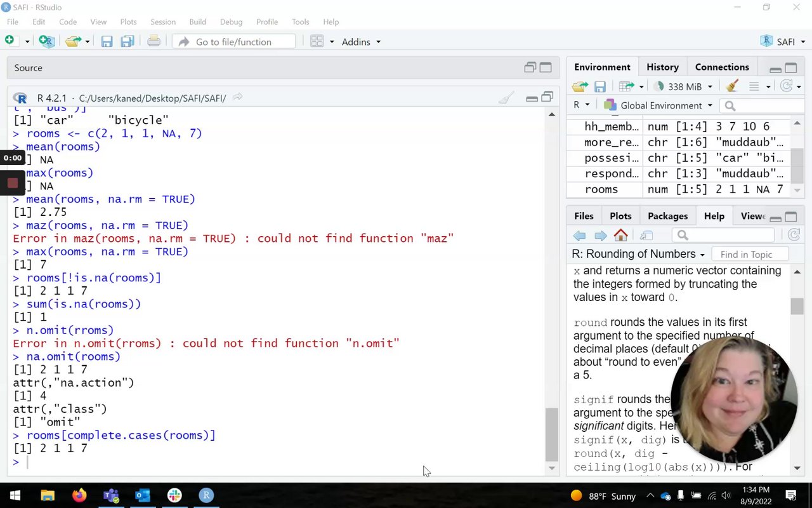This screenshot has width=812, height=508.
Task: Open the 338 MiB memory usage dropdown
Action: tap(684, 86)
